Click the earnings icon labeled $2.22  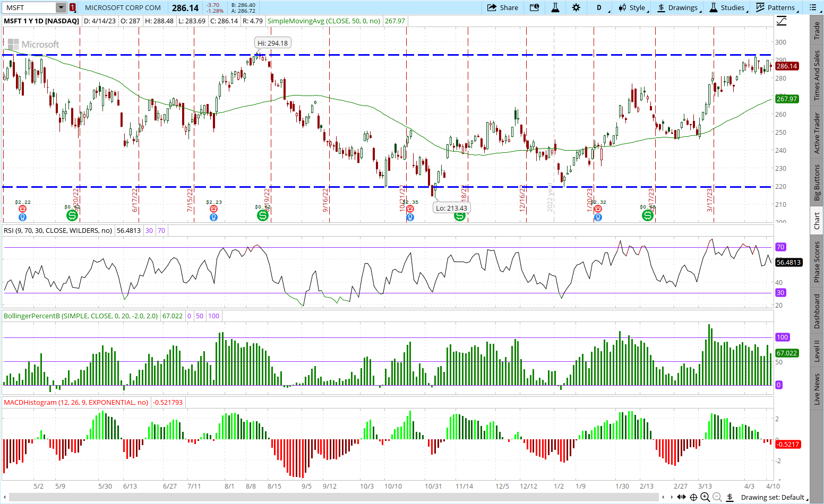pyautogui.click(x=22, y=209)
